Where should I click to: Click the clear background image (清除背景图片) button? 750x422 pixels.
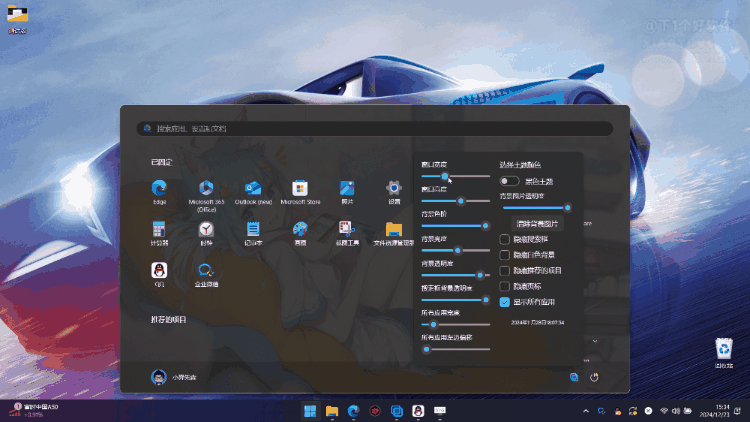[x=537, y=224]
